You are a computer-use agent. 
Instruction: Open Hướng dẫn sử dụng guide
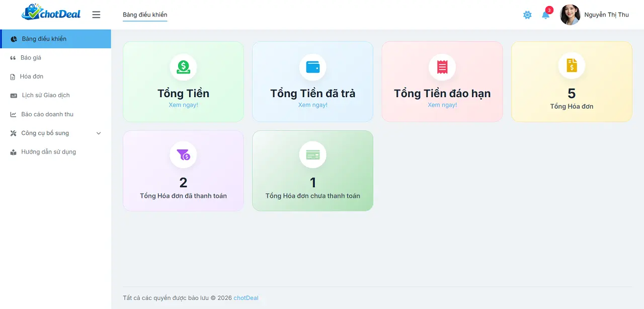[47, 151]
